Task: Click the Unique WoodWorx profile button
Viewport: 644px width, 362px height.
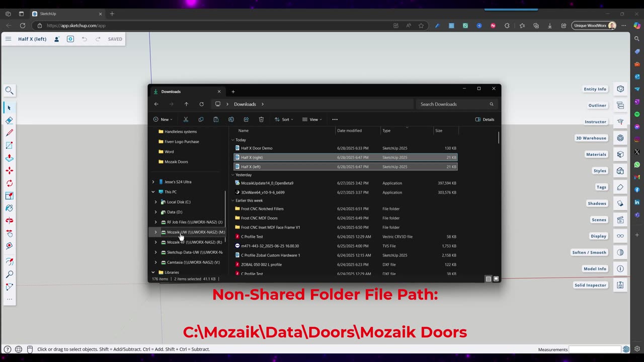Action: [x=594, y=25]
